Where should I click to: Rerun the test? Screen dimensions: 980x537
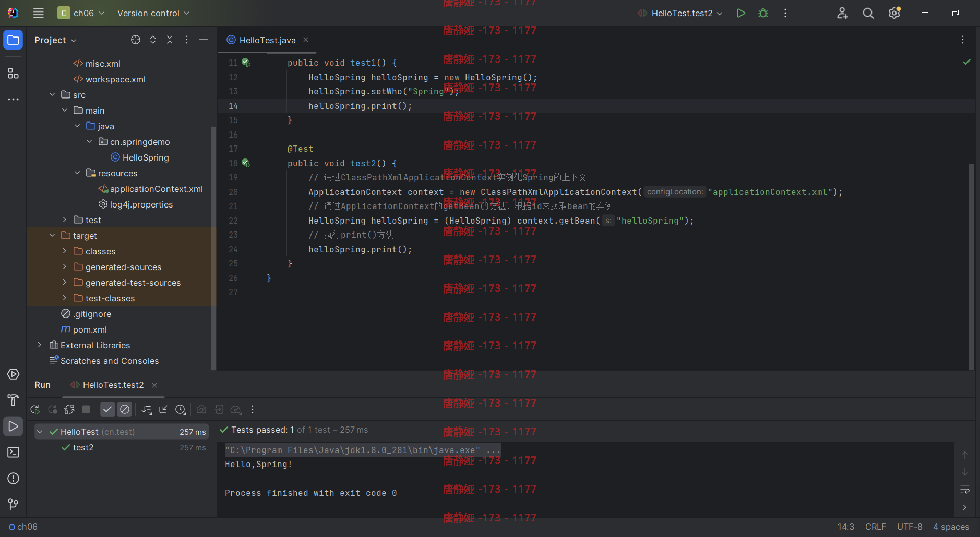click(35, 410)
